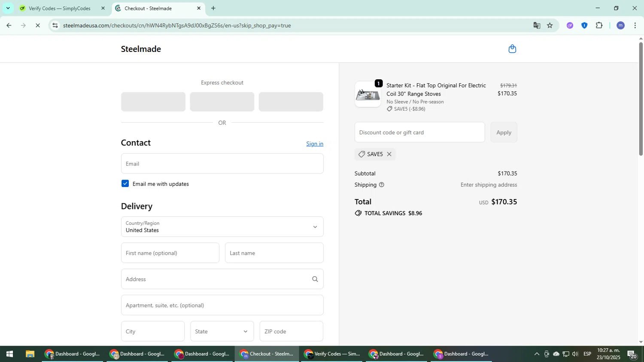Toggle Email me with updates checkbox
The height and width of the screenshot is (362, 644).
click(x=125, y=184)
